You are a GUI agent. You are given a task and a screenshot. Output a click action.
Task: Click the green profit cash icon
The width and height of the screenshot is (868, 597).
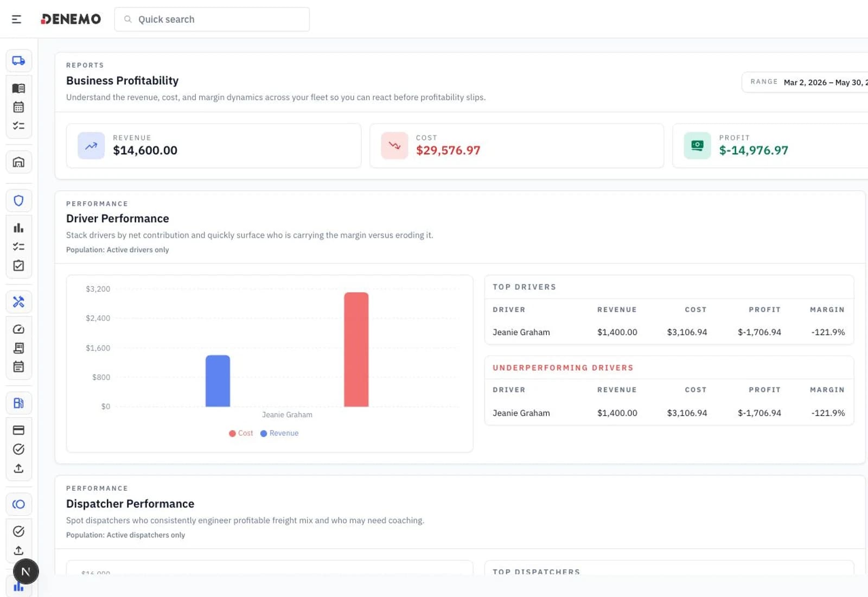tap(697, 145)
